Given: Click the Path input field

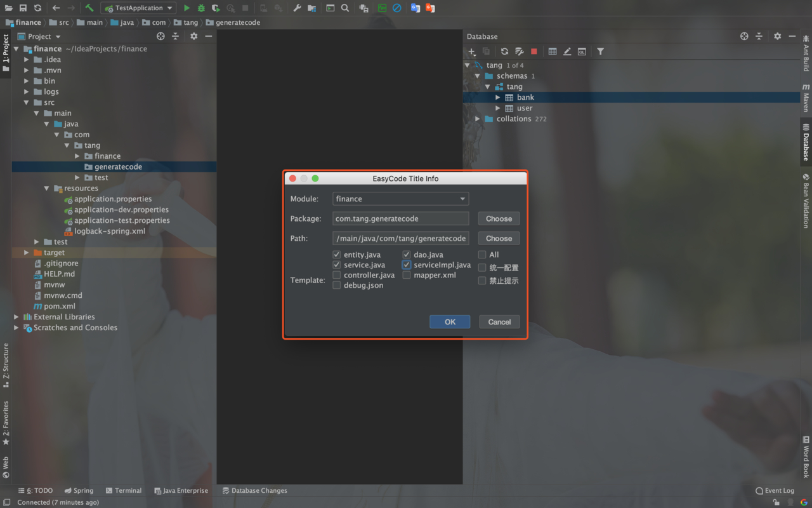Looking at the screenshot, I should click(x=400, y=238).
